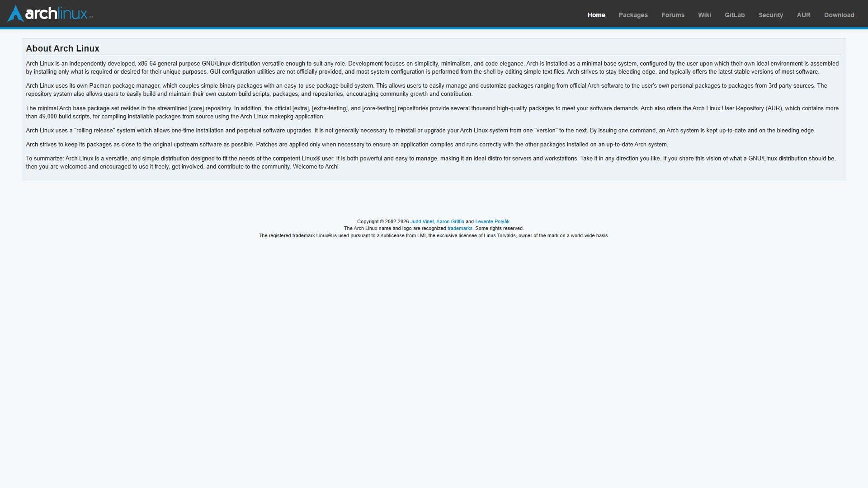
Task: Open the Home nav item
Action: coord(596,15)
